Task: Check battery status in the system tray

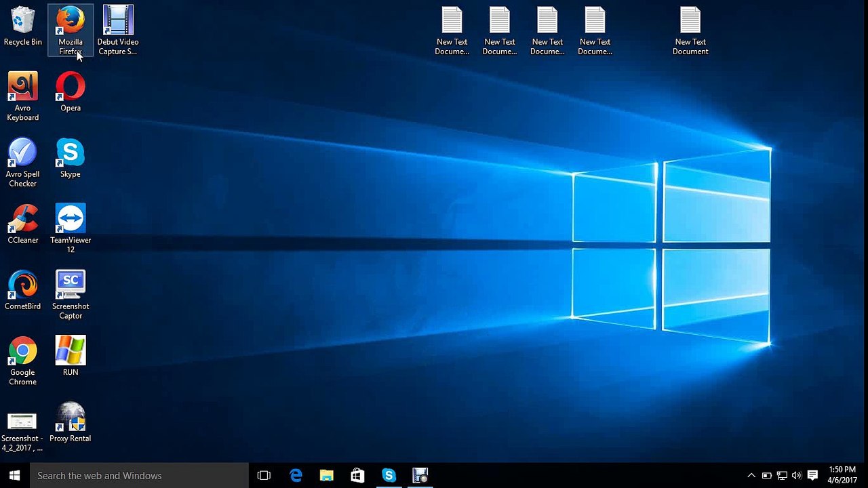Action: pos(767,476)
